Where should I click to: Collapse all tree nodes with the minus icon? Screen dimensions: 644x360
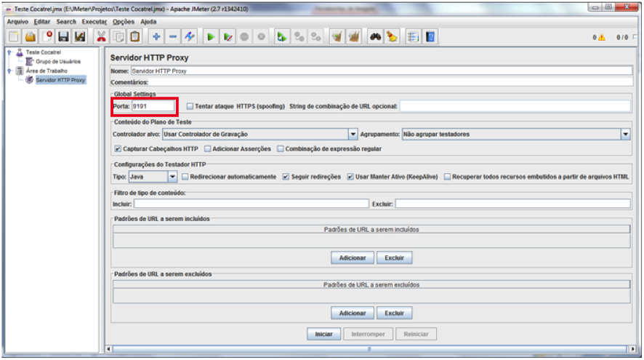173,37
